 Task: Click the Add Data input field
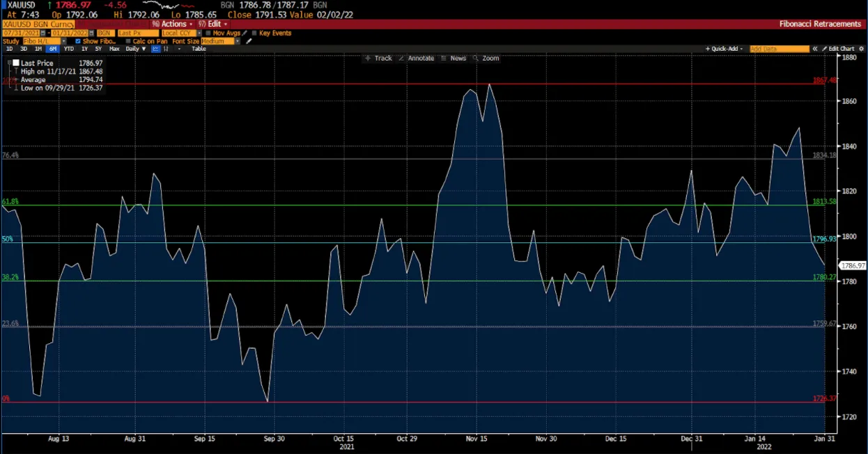780,49
